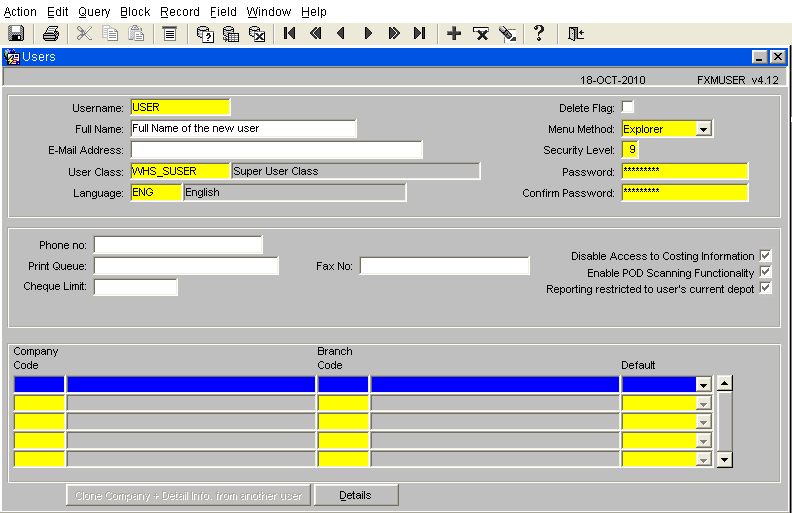The width and height of the screenshot is (792, 513).
Task: Click Company Code cell in blue row
Action: coord(39,384)
